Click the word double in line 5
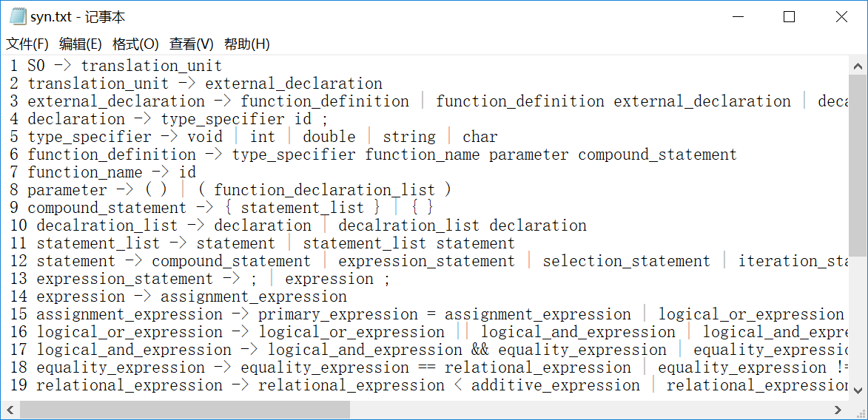This screenshot has height=420, width=868. pos(329,137)
